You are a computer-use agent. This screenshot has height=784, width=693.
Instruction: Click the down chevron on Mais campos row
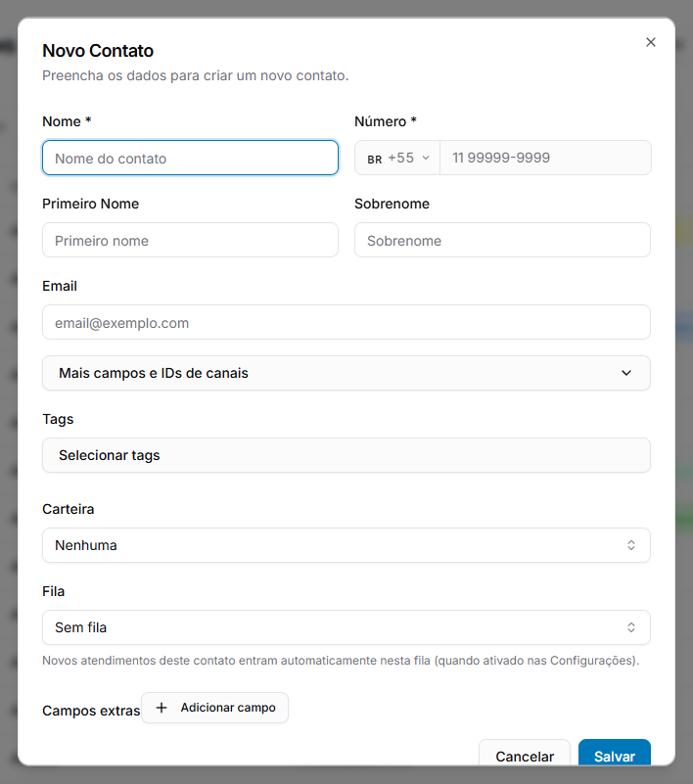[x=626, y=373]
